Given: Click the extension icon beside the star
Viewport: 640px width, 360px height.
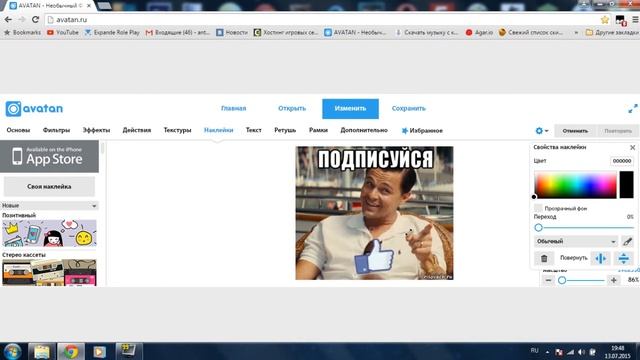Looking at the screenshot, I should coord(620,20).
